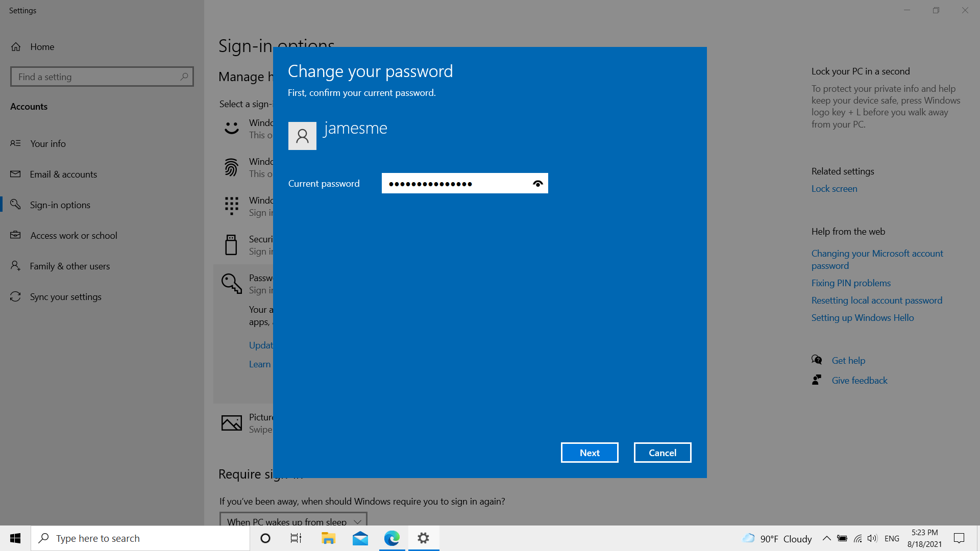
Task: Open the Mail app in taskbar
Action: coord(360,538)
